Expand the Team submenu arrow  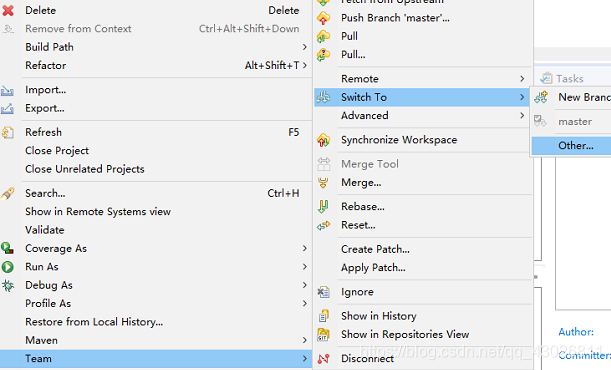pyautogui.click(x=305, y=359)
